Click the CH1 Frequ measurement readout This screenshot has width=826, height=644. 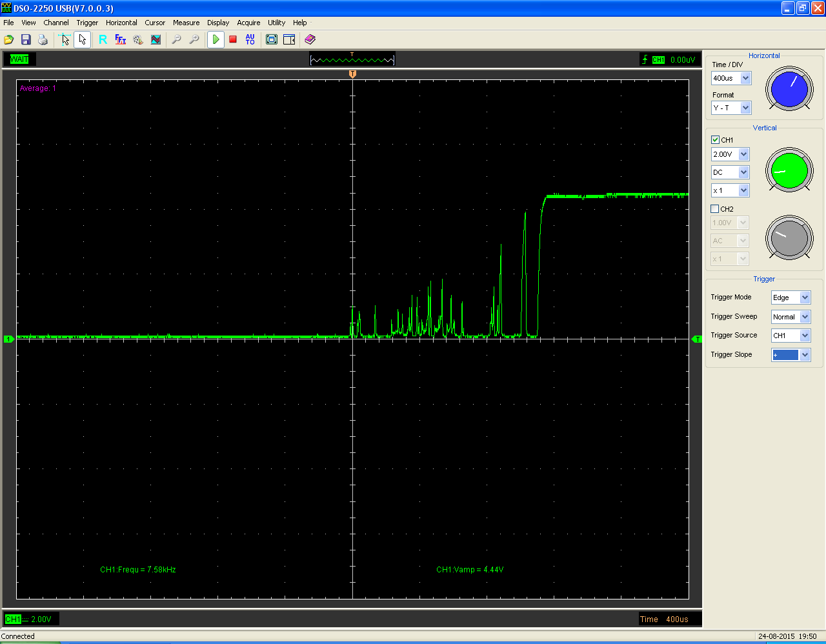(x=138, y=570)
